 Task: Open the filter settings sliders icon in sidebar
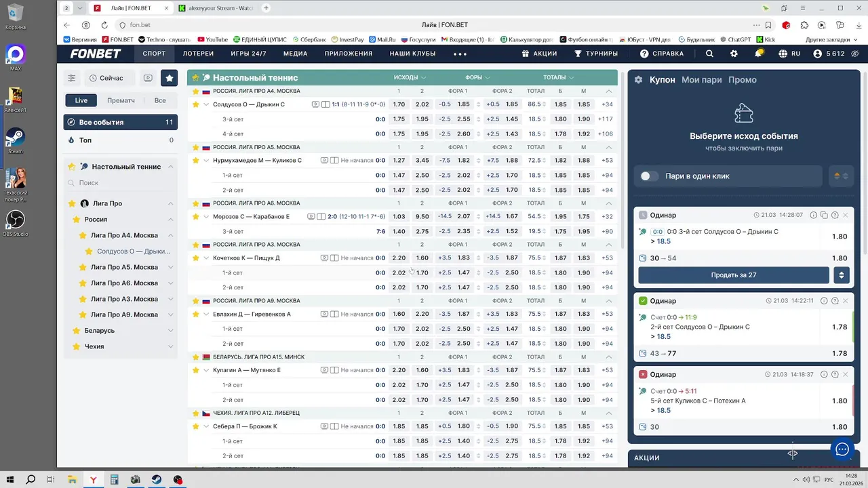pos(71,78)
